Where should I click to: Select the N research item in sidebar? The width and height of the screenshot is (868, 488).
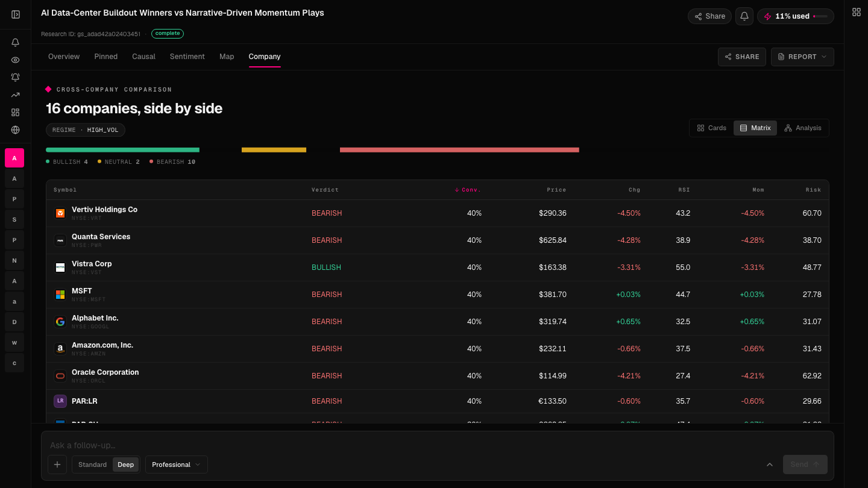(14, 260)
